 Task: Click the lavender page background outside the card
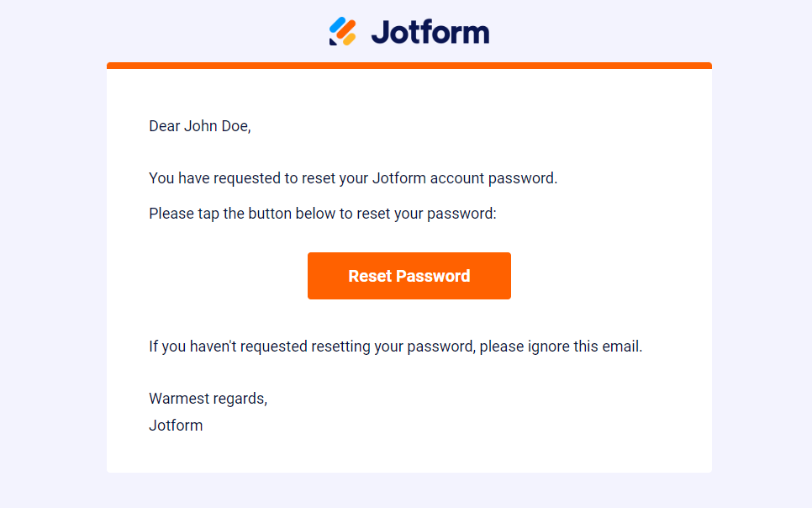[50, 252]
